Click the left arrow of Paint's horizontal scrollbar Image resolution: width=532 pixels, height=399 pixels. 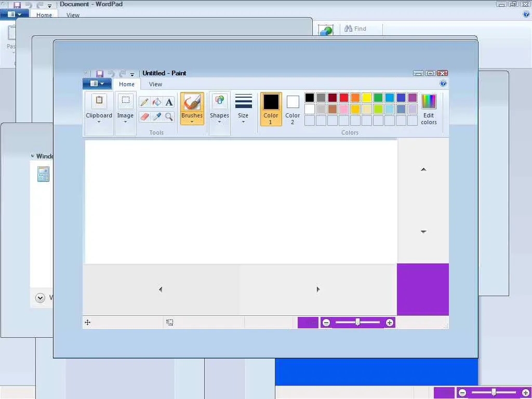[x=161, y=289]
